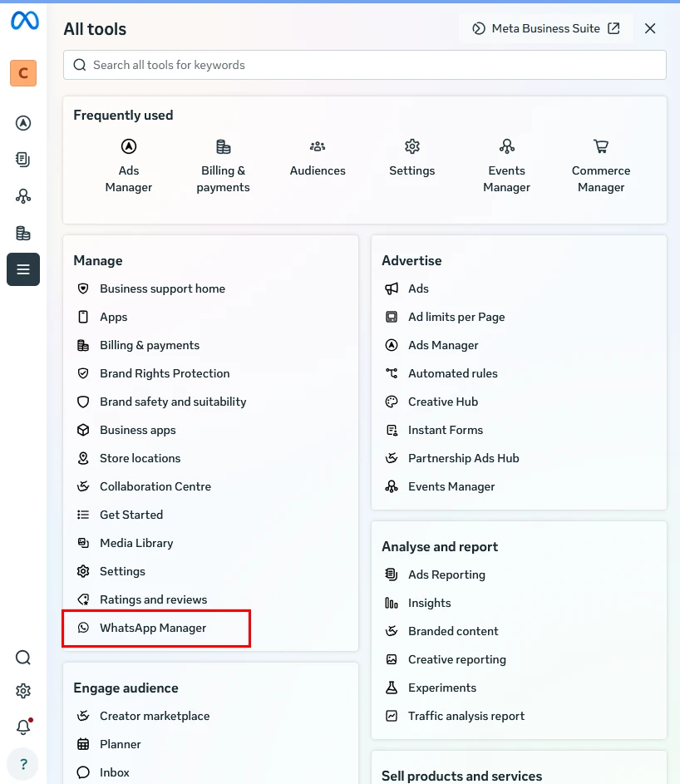Toggle the All tools hamburger menu

pos(23,269)
